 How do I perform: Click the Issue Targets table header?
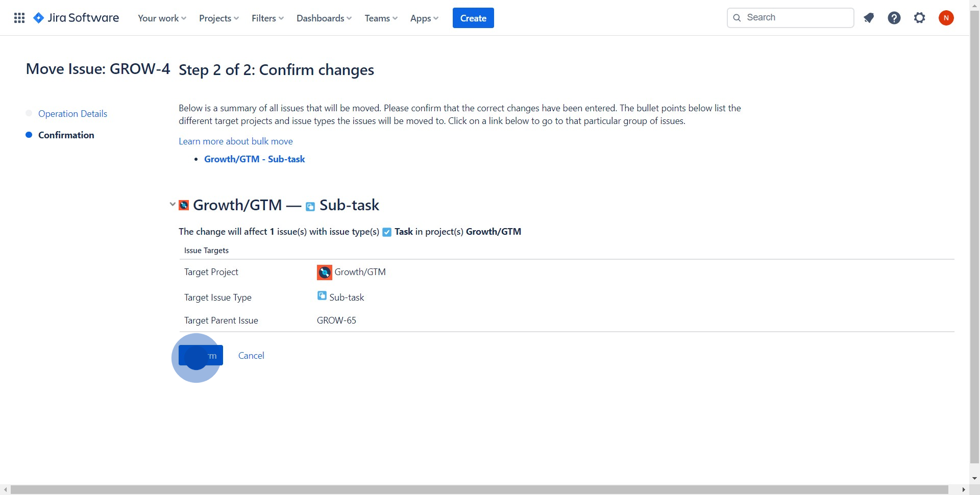tap(206, 251)
